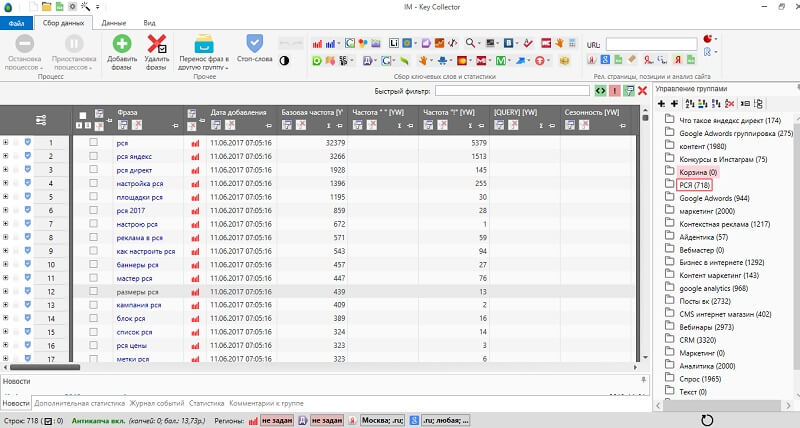Tick the checkbox for row рся яндекс
Image resolution: width=800 pixels, height=428 pixels.
(x=94, y=157)
